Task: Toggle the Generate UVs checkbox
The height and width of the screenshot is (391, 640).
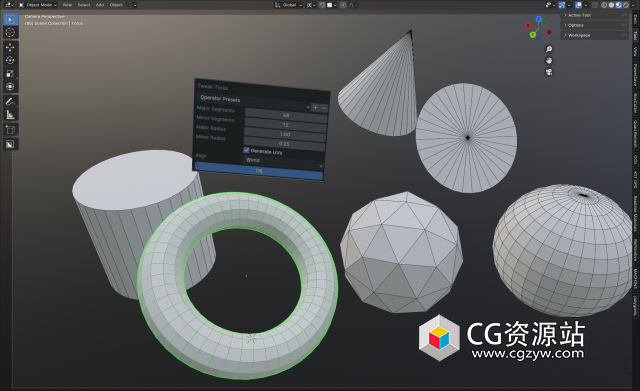Action: tap(246, 150)
